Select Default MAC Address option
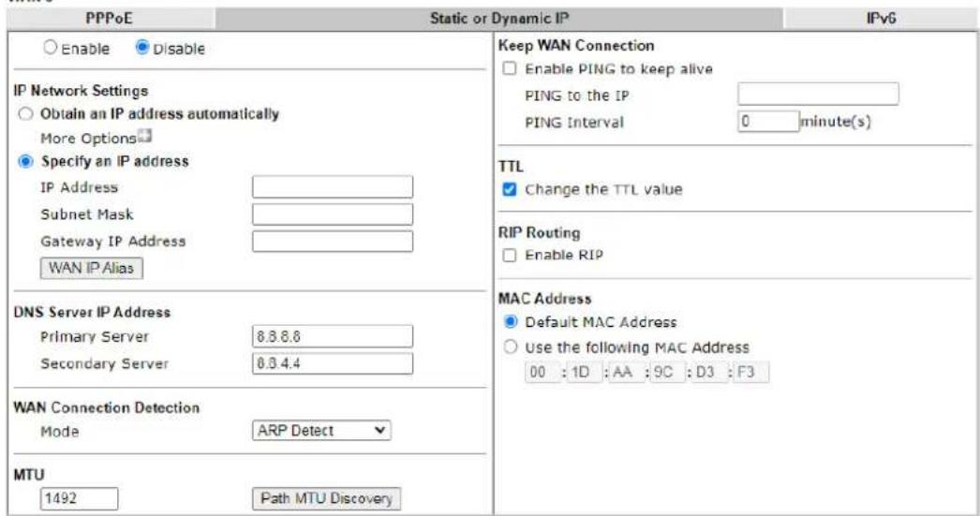 pyautogui.click(x=511, y=322)
